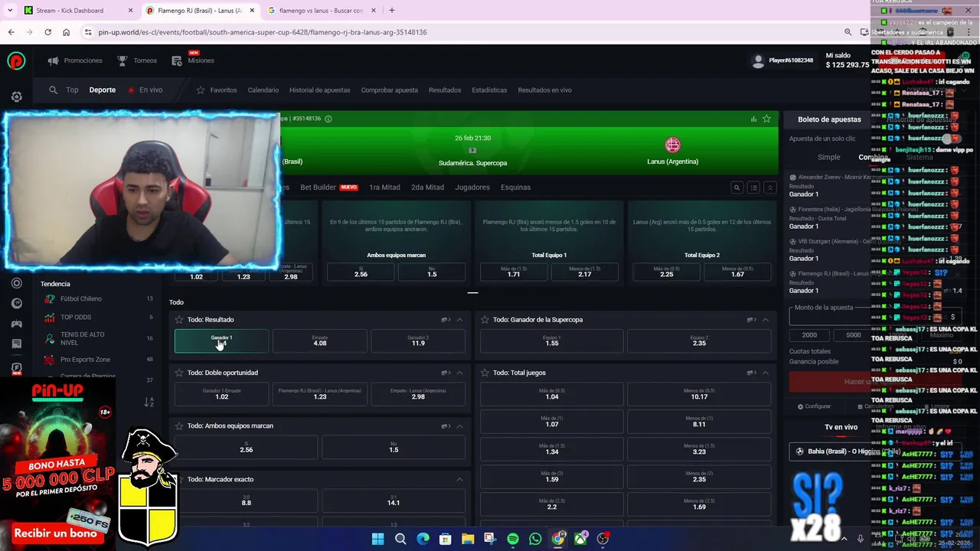Pick Total Equipo 1 Más de (1.5) 1.71
The height and width of the screenshot is (551, 980).
(514, 272)
